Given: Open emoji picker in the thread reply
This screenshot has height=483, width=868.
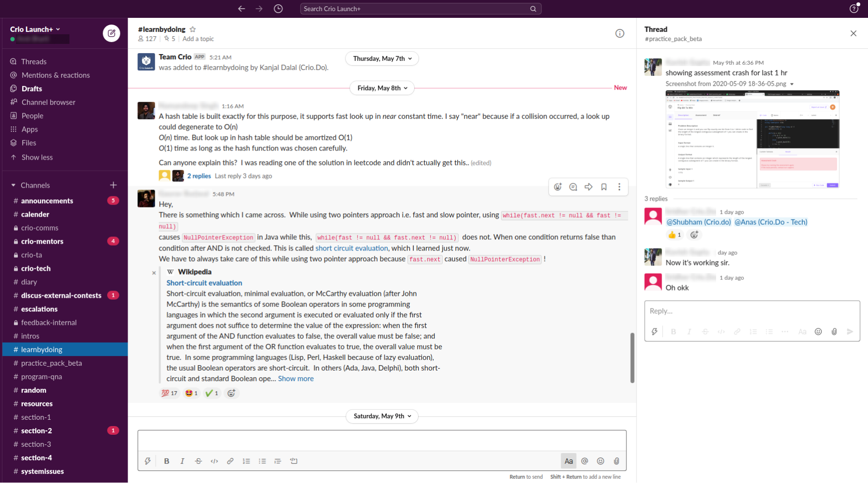Looking at the screenshot, I should click(818, 331).
